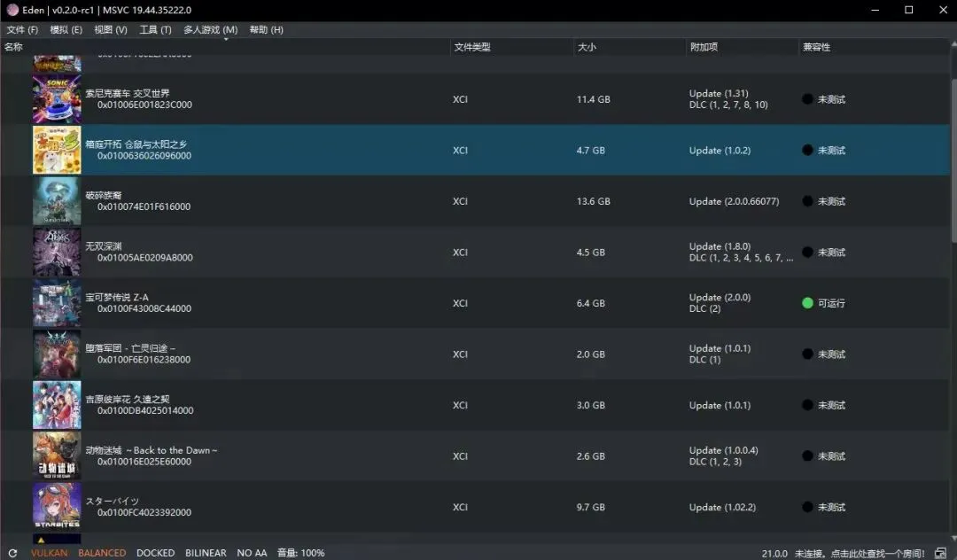The height and width of the screenshot is (560, 957).
Task: Click compatibility dot in スターバイツ row
Action: 807,507
